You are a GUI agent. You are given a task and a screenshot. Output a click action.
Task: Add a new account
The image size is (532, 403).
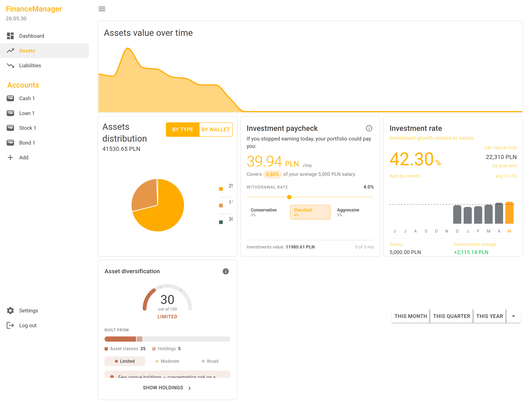point(45,158)
